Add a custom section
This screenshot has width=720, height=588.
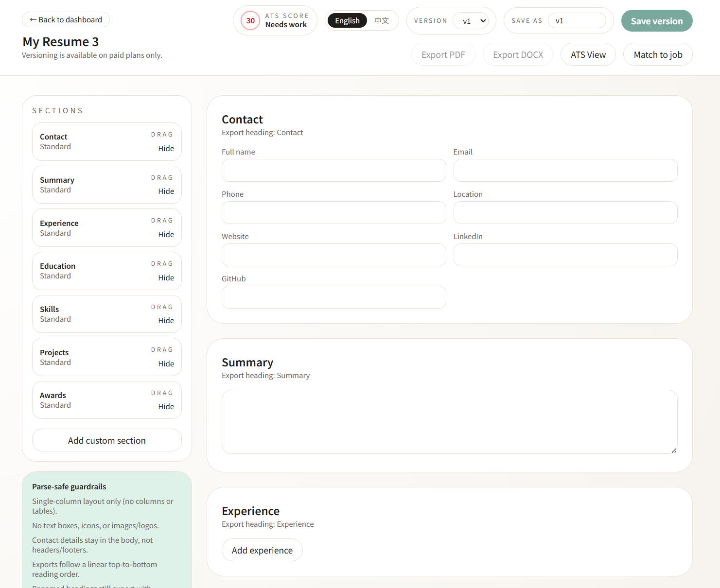coord(106,440)
